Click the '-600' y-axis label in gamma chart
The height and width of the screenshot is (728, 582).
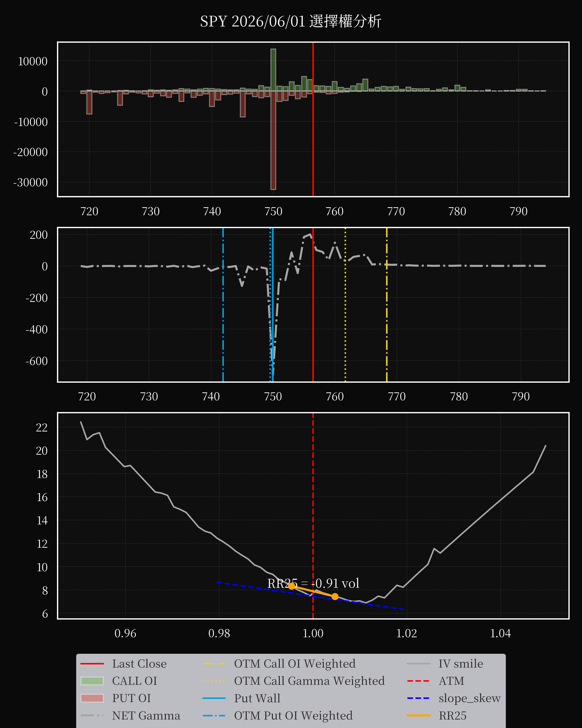pyautogui.click(x=36, y=361)
